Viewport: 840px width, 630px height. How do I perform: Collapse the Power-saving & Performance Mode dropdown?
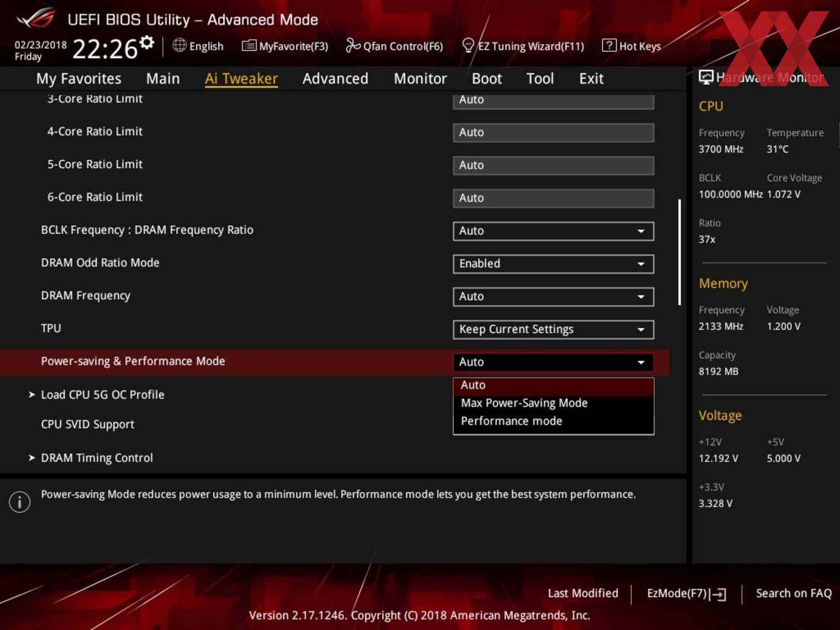(553, 362)
